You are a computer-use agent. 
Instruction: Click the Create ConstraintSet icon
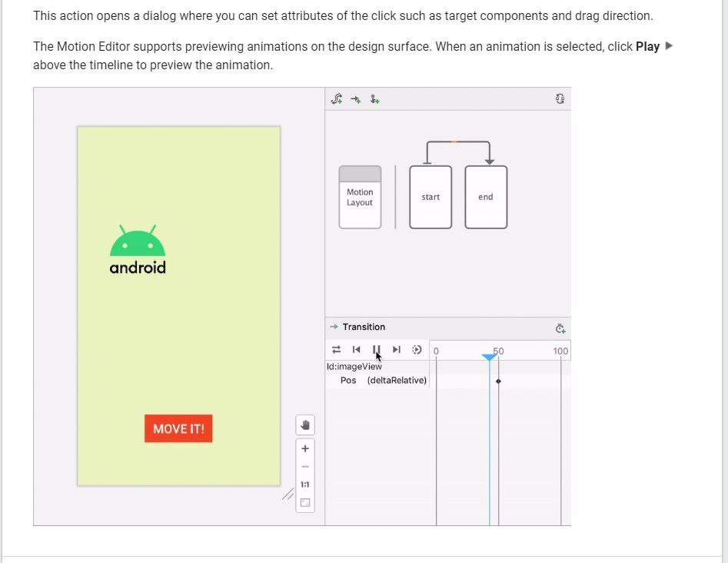point(337,98)
